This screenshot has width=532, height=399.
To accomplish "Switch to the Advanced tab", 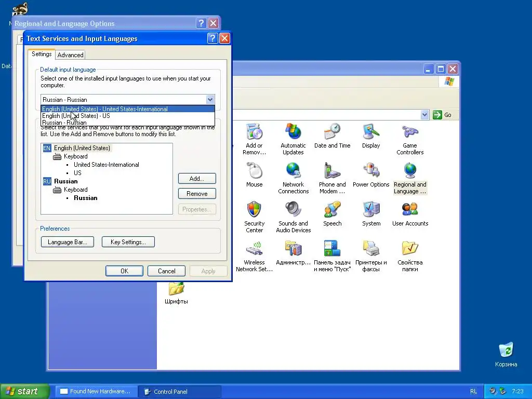I will 70,55.
